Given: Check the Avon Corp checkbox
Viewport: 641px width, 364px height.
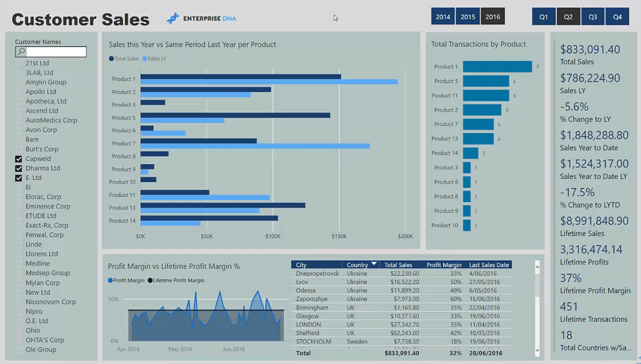Looking at the screenshot, I should 18,130.
